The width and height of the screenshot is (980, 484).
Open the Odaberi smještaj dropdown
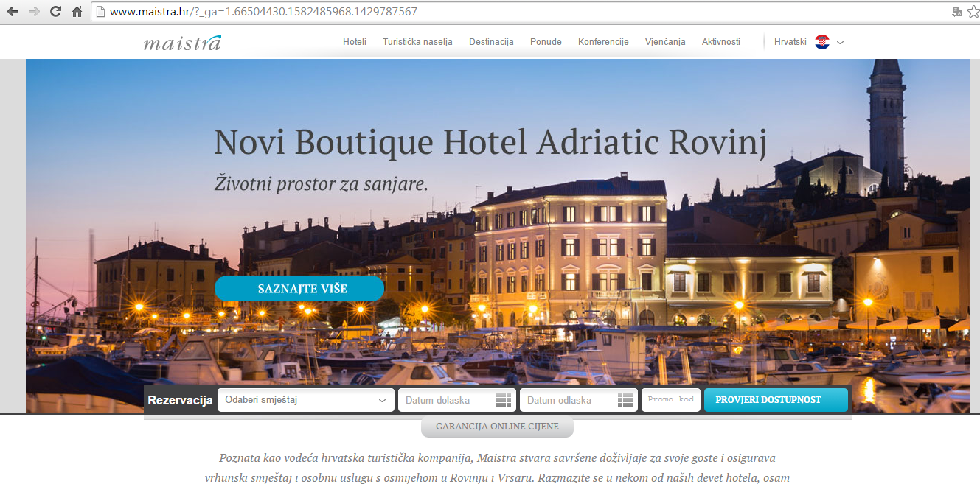coord(305,400)
